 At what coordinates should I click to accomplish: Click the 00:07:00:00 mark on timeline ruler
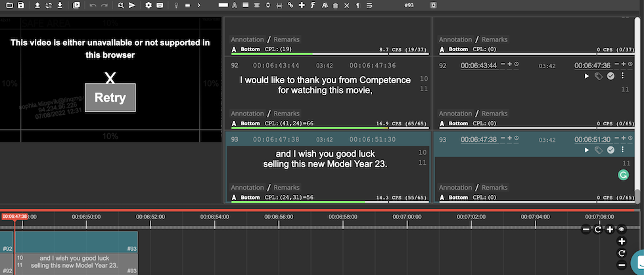407,217
